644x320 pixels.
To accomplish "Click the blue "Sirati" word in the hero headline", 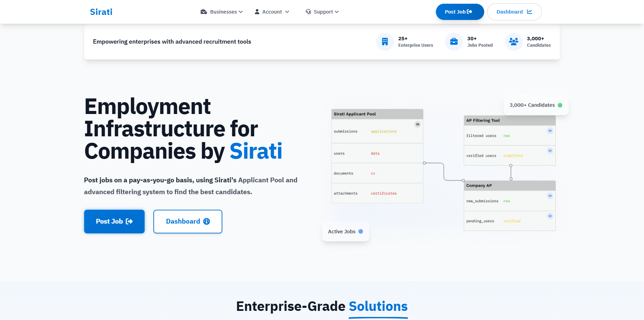I will pos(256,151).
